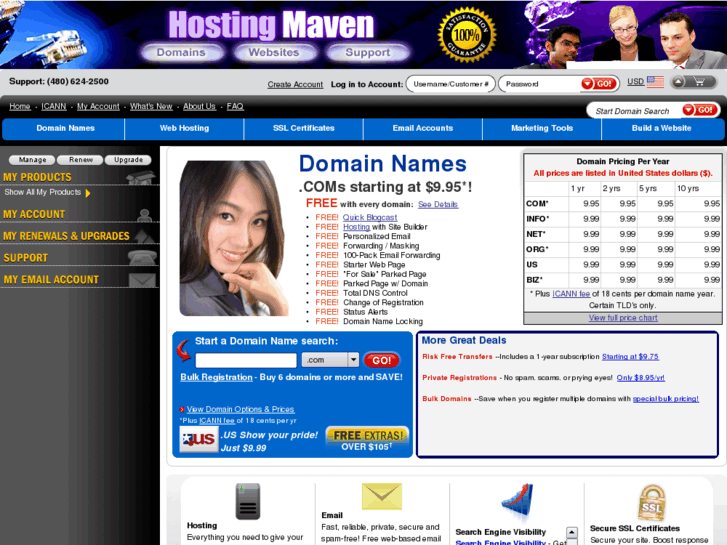
Task: Click the woman's photo on Domain Names panel
Action: [x=234, y=238]
